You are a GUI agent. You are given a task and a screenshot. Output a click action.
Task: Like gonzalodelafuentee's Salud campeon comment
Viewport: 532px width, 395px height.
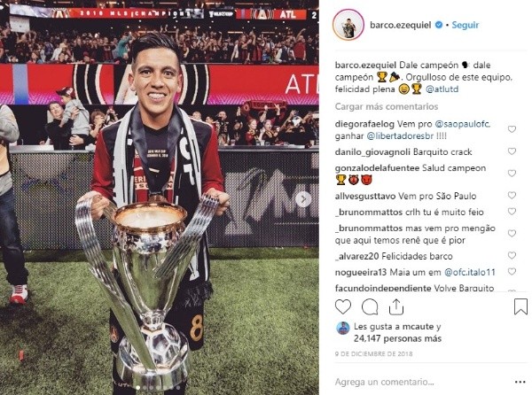click(512, 174)
